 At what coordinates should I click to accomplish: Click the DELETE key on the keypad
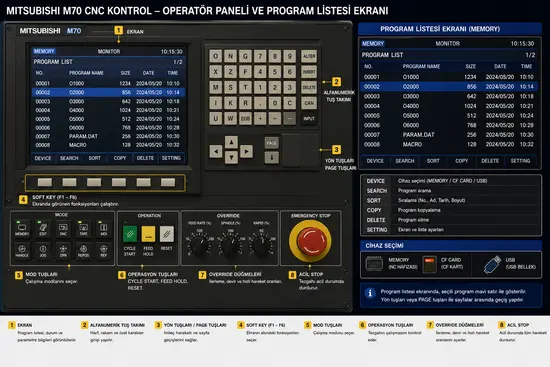point(309,87)
